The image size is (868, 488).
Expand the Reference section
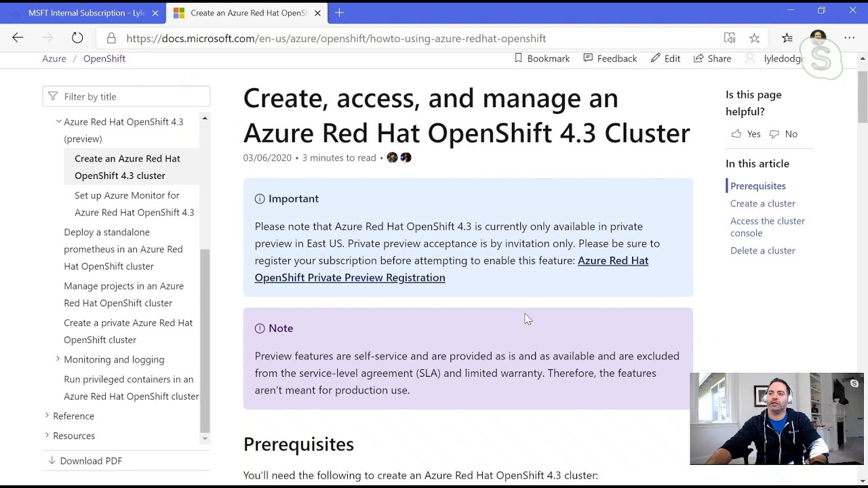(47, 415)
